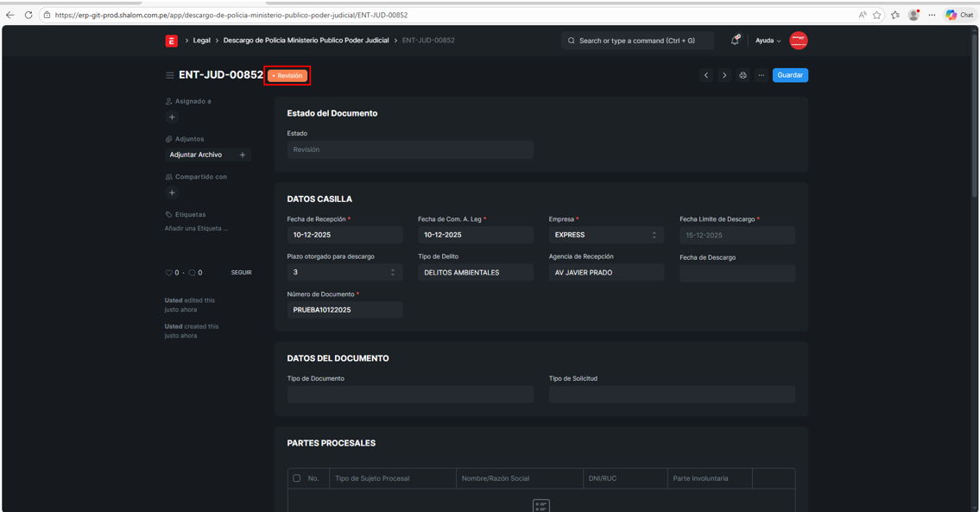
Task: Click the notifications bell icon
Action: tap(735, 41)
